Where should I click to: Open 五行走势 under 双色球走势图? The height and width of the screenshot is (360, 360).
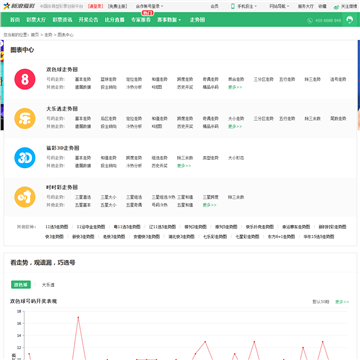pos(287,79)
